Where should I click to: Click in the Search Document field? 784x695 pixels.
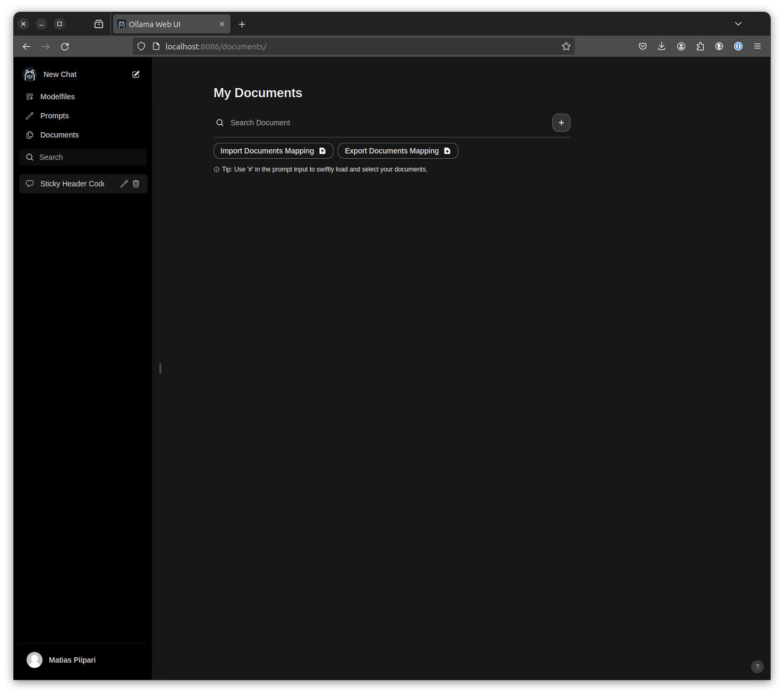point(319,123)
